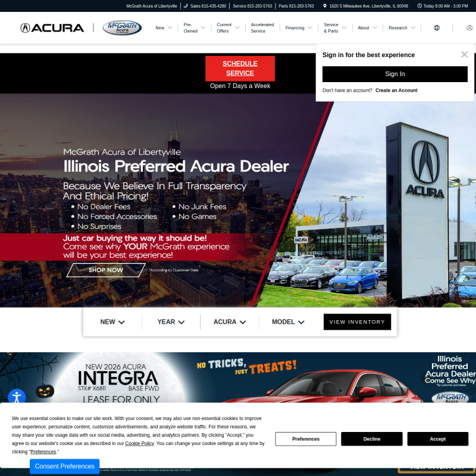Click the View Inventory button
The height and width of the screenshot is (476, 476).
[357, 322]
